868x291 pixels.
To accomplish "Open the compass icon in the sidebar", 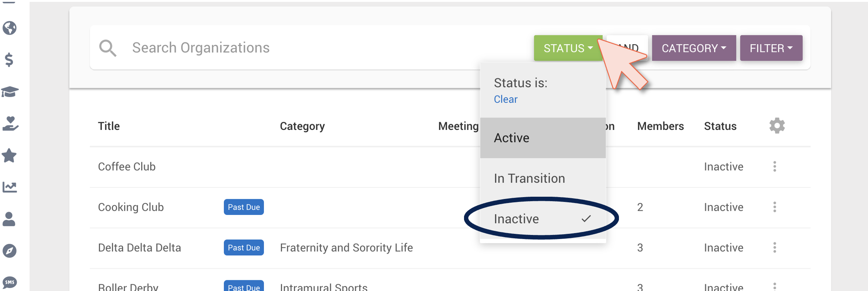I will [x=10, y=251].
